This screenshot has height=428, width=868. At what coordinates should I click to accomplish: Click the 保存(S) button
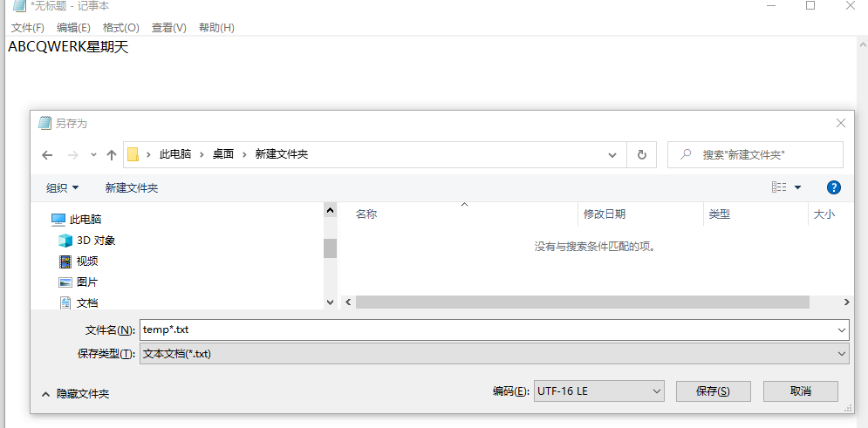712,391
